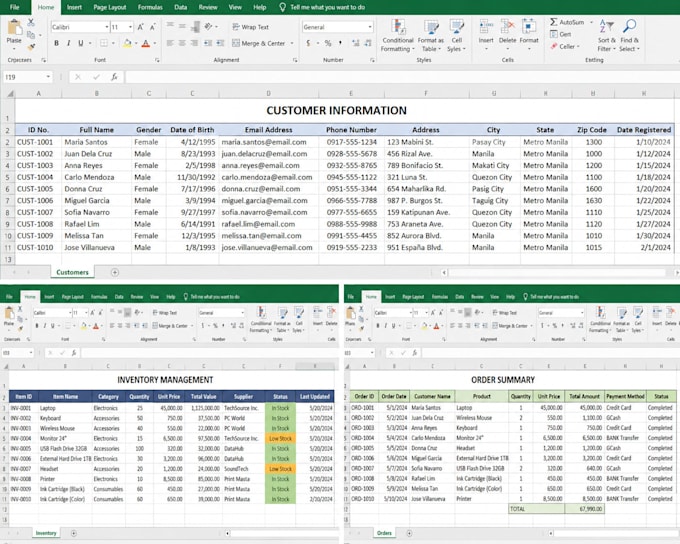Viewport: 680px width, 544px height.
Task: Click the percent style icon in the Customers window
Action: point(328,43)
